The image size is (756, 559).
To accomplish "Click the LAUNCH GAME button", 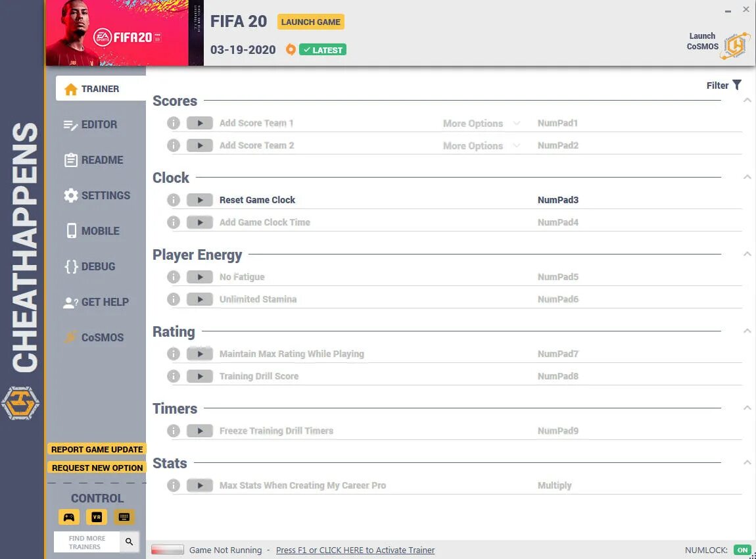I will pyautogui.click(x=311, y=22).
